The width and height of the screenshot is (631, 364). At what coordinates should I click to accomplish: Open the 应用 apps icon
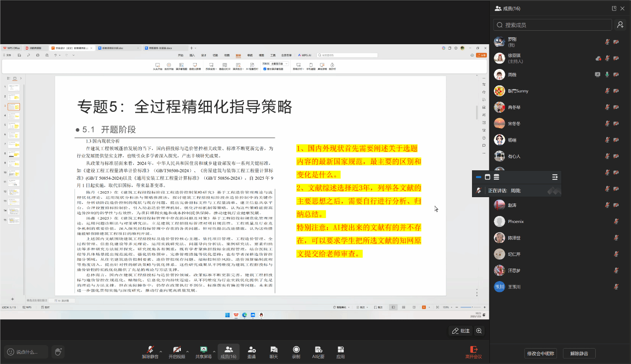point(340,352)
